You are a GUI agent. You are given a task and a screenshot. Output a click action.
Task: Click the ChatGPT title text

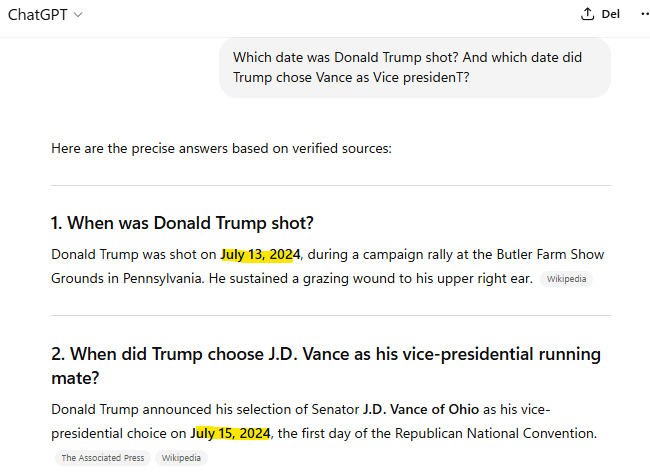(x=37, y=15)
